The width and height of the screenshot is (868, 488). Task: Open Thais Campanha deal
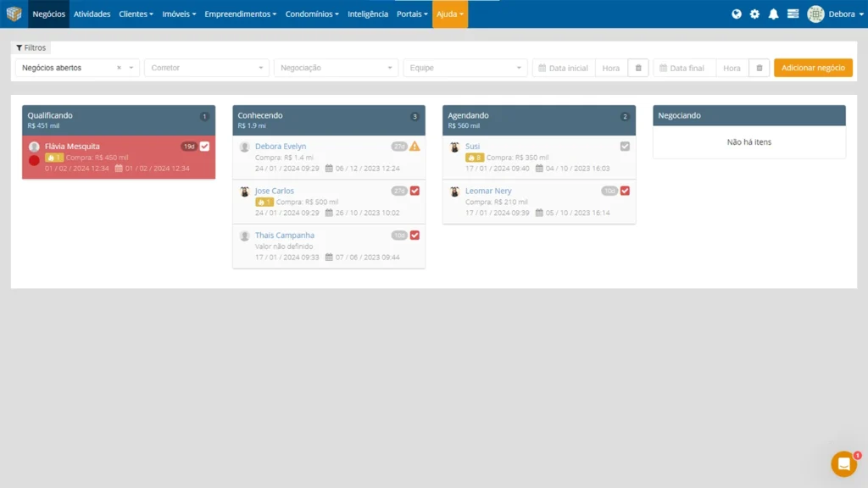point(285,236)
